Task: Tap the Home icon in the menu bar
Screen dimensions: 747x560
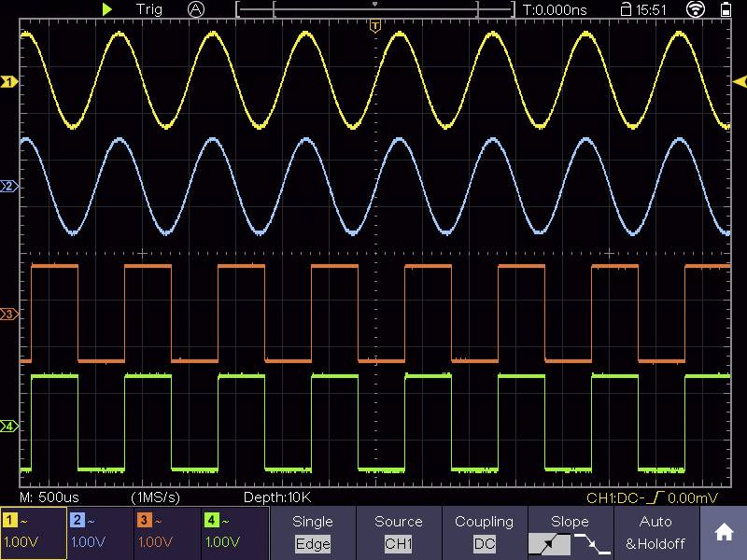Action: pos(724,534)
